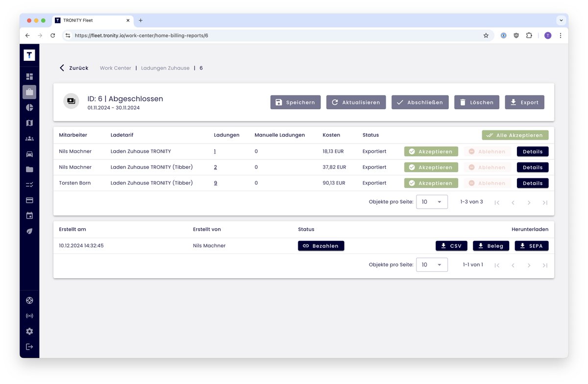Reject the 18,13 EUR row via Ablehnen
This screenshot has width=588, height=384.
(488, 152)
